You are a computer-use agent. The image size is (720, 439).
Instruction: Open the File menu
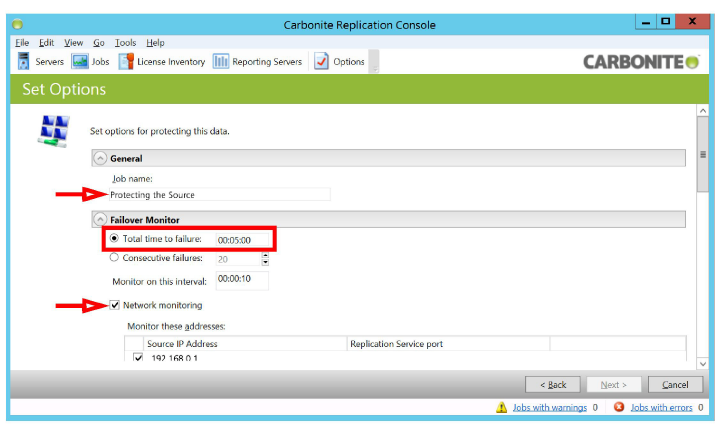click(22, 43)
